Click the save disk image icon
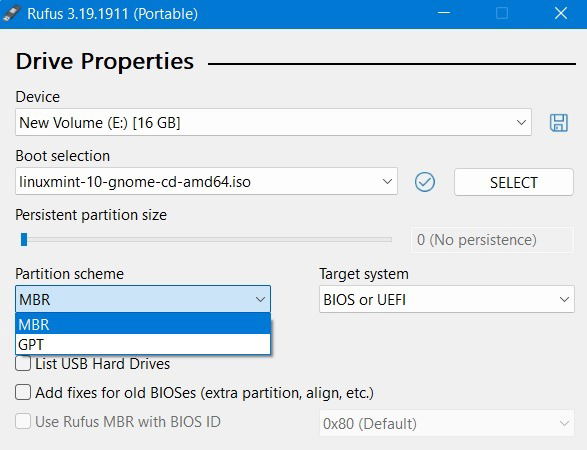The height and width of the screenshot is (450, 587). click(559, 123)
